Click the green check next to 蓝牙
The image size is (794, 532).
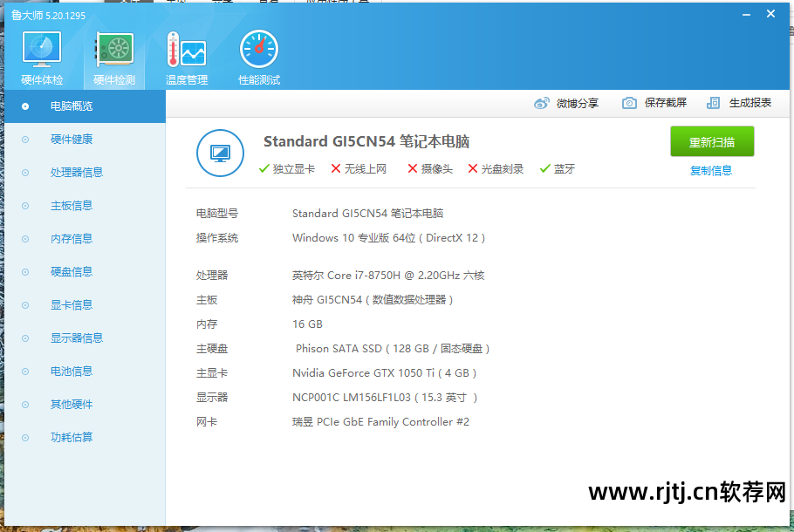544,168
